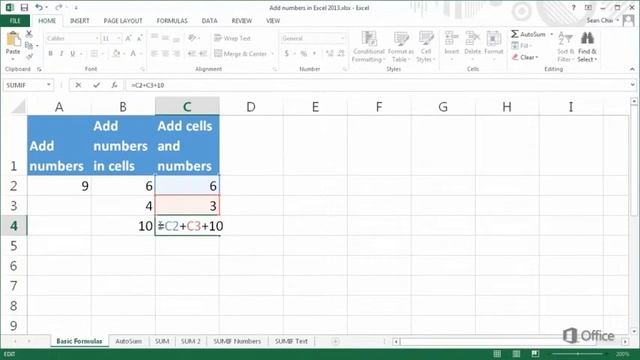The width and height of the screenshot is (640, 360).
Task: Open the SUM 2 worksheet tab
Action: pos(191,341)
